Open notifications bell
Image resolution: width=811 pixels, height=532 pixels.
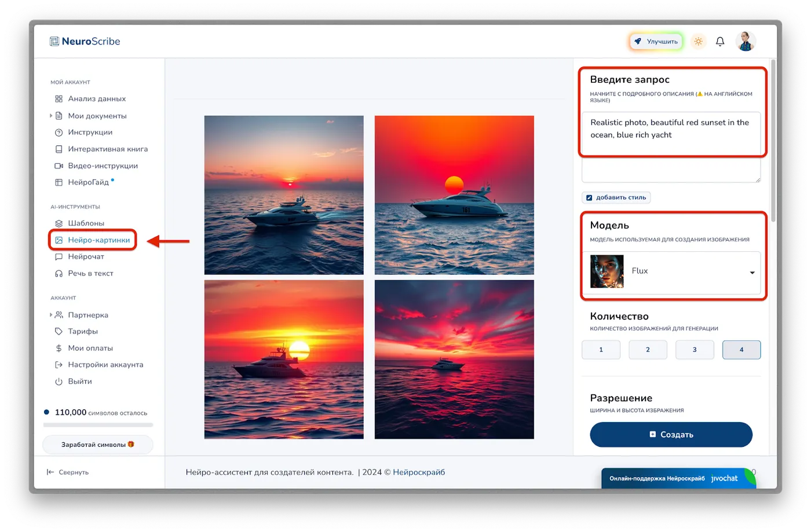[x=720, y=42]
